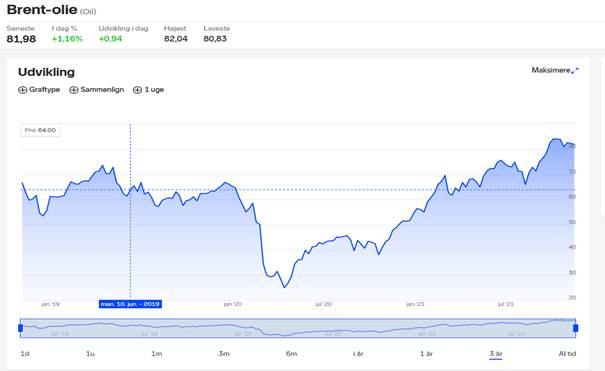Viewport: 605px width, 371px height.
Task: Click the mini overview chart navigator
Action: 298,328
